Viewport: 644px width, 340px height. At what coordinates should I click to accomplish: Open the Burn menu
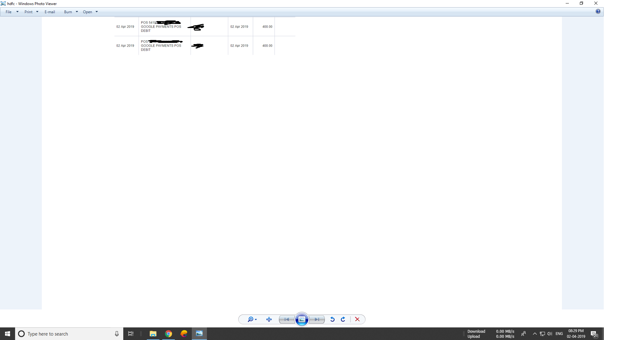[x=68, y=12]
